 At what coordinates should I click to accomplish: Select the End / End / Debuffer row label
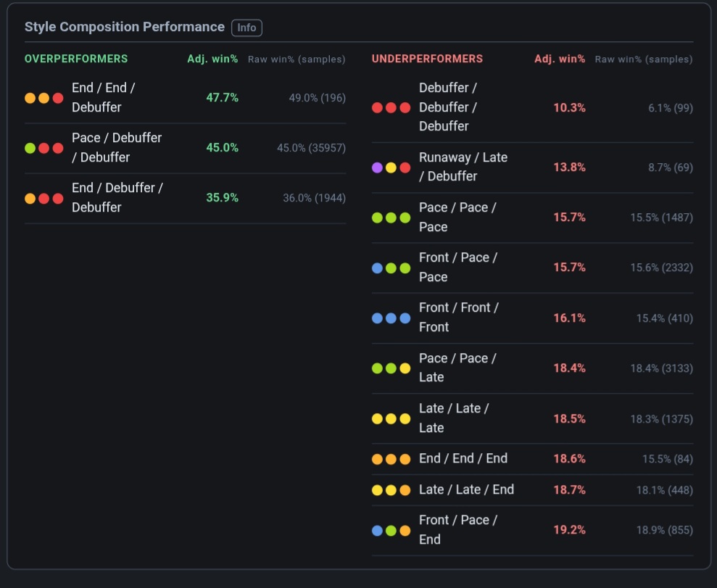104,97
